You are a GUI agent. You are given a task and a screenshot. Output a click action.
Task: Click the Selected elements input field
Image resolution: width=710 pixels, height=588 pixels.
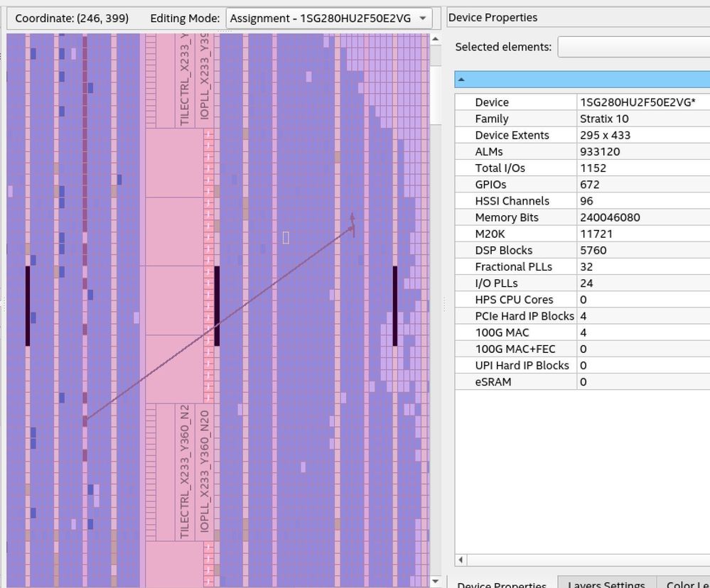(x=633, y=47)
